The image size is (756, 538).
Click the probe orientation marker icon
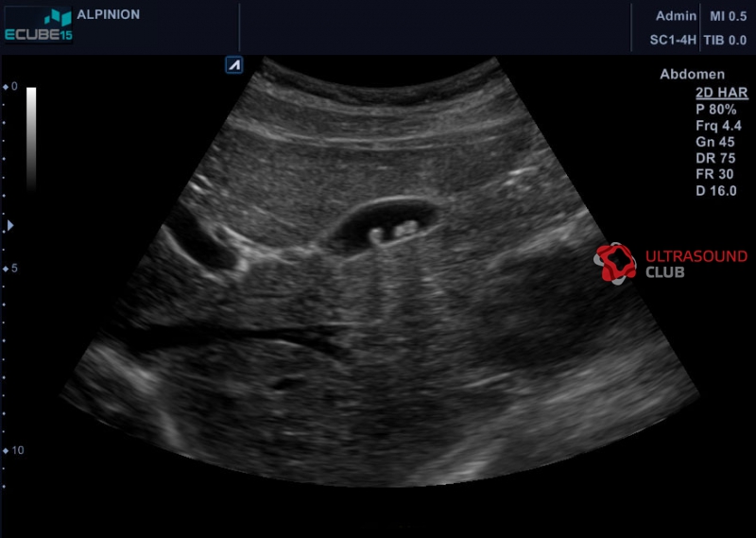(234, 65)
